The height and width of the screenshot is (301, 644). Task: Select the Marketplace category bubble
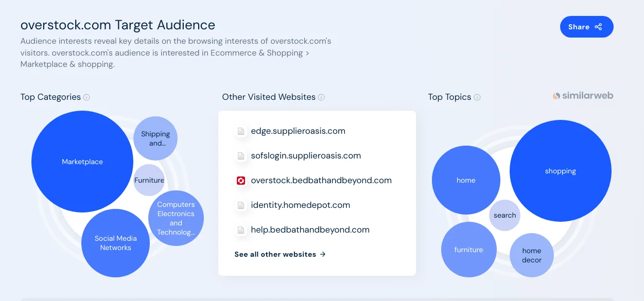[x=82, y=162]
